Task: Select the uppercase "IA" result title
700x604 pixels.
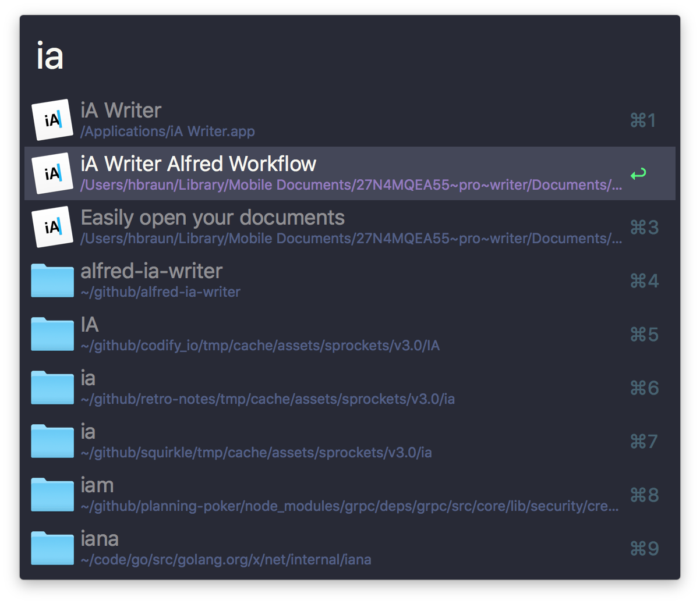Action: (x=90, y=325)
